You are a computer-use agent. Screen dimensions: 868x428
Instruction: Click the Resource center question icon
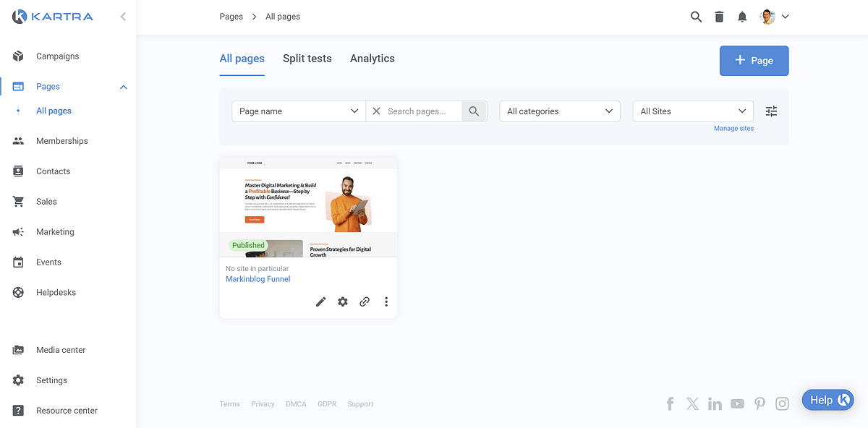(18, 411)
